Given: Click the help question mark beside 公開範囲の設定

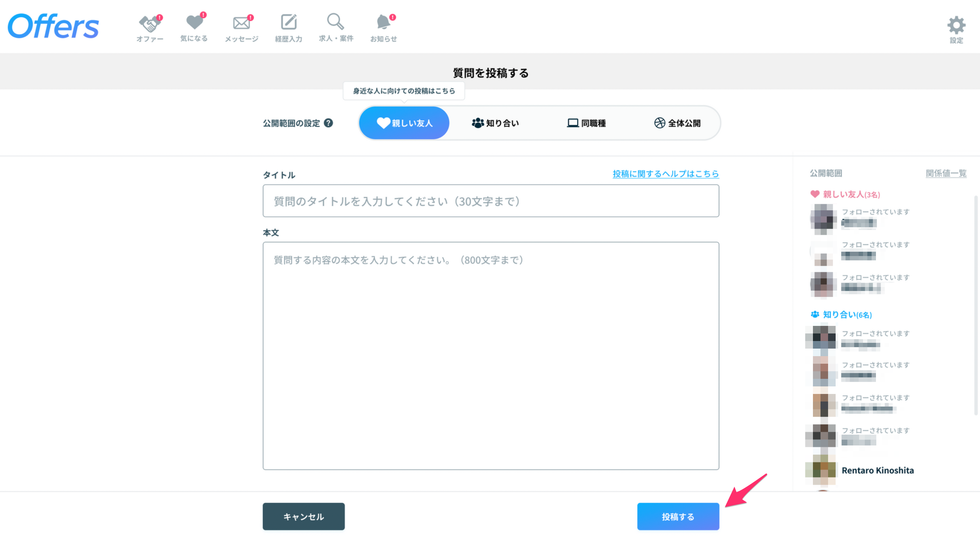Looking at the screenshot, I should [x=328, y=123].
